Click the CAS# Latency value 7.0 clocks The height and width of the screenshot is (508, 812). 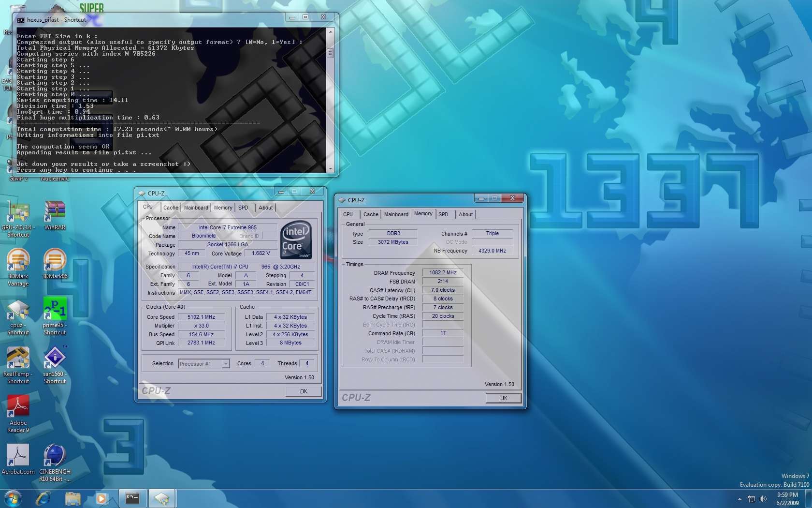click(443, 290)
